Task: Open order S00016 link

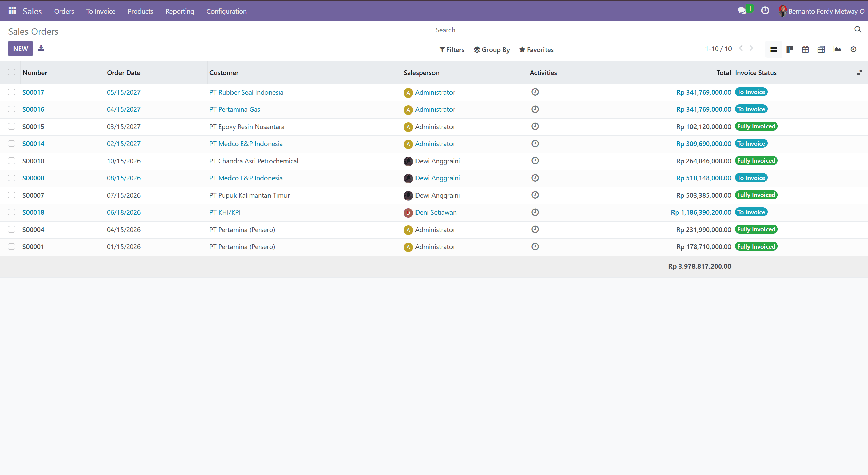Action: coord(33,109)
